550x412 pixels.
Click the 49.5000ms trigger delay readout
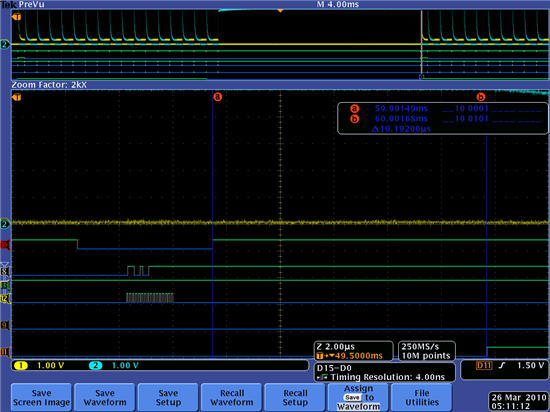coord(358,356)
